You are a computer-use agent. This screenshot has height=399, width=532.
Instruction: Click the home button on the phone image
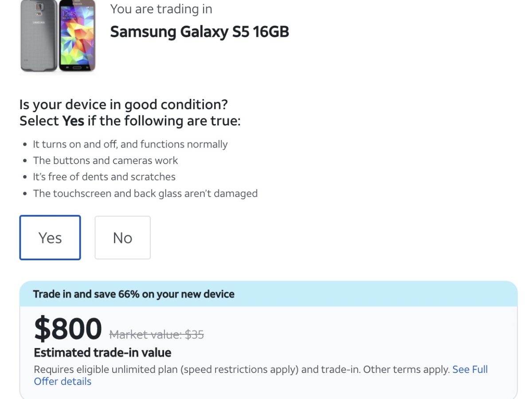click(x=77, y=67)
